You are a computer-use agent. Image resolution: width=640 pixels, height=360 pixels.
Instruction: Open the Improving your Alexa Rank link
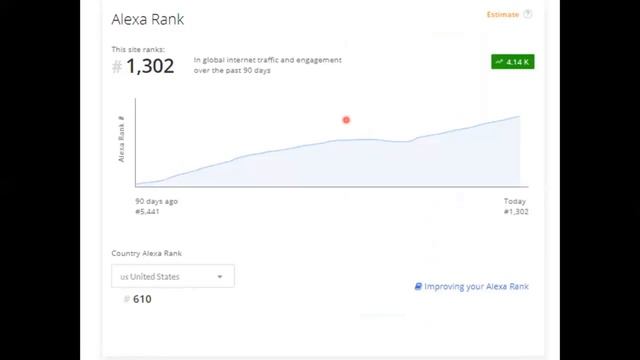click(x=476, y=287)
